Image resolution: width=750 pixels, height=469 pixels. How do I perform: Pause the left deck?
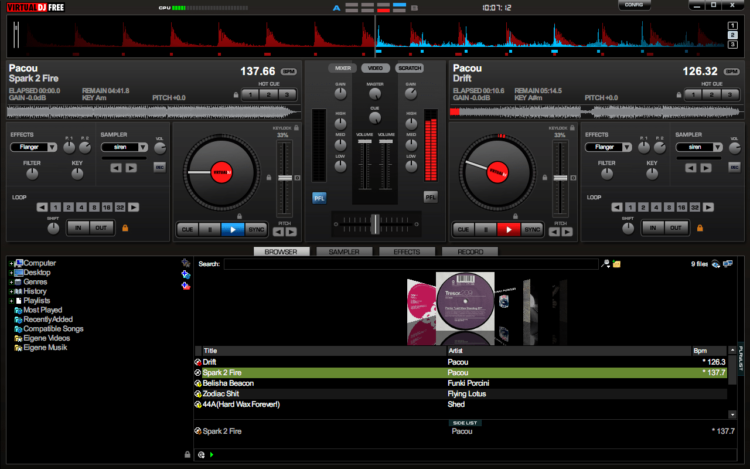pyautogui.click(x=210, y=229)
